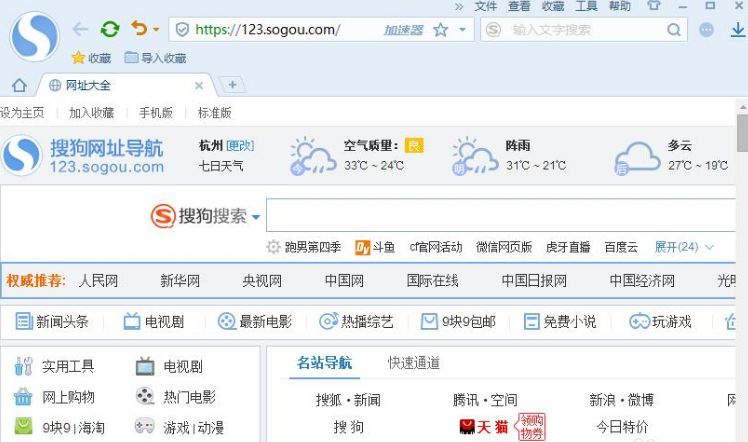Click the skin shirt icon in title bar
The height and width of the screenshot is (442, 748).
(x=654, y=5)
